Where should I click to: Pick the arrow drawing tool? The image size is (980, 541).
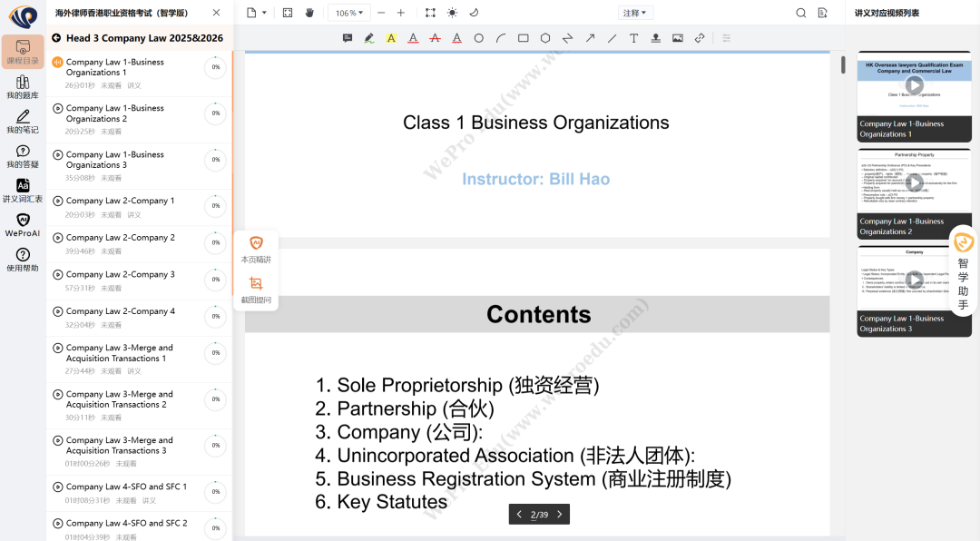(x=590, y=38)
